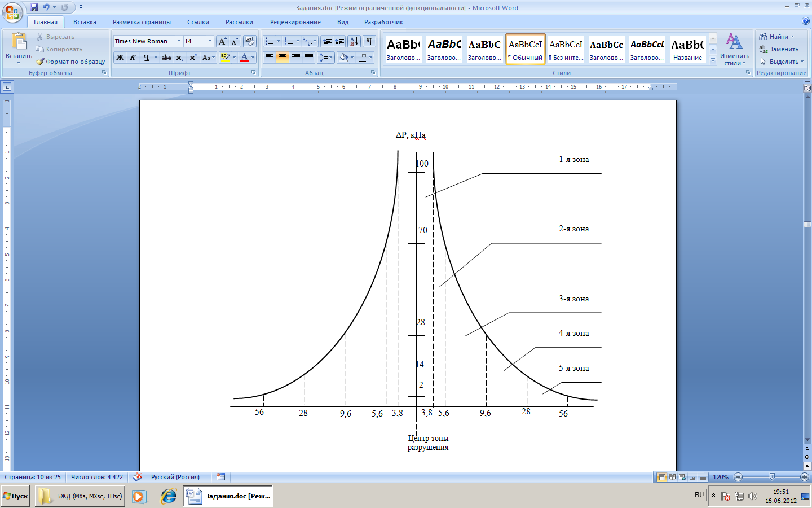Apply text highlight color
812x508 pixels.
tap(225, 58)
